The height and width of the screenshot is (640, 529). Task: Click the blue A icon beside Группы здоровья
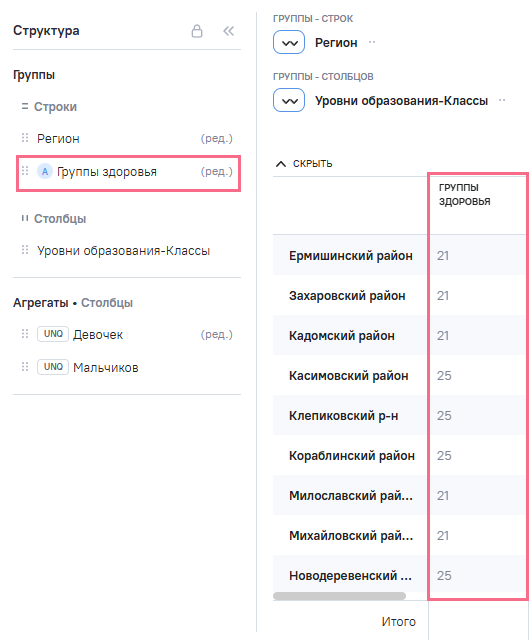pos(44,171)
